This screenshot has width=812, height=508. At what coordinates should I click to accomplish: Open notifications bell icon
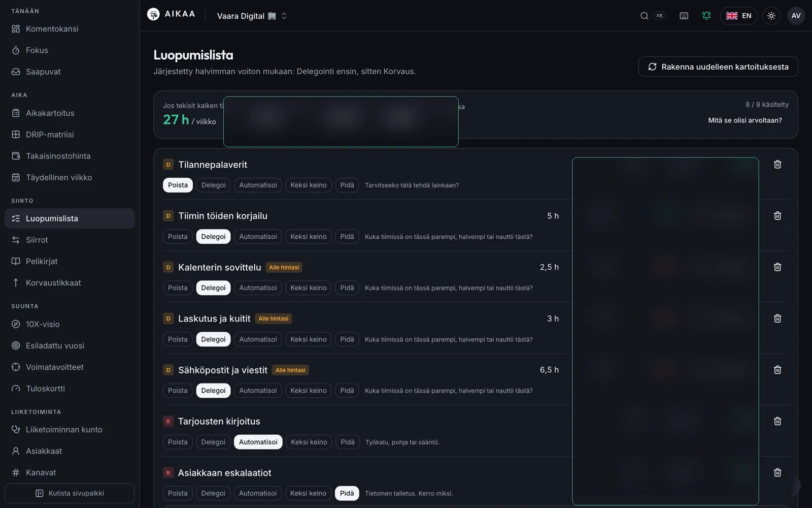706,16
